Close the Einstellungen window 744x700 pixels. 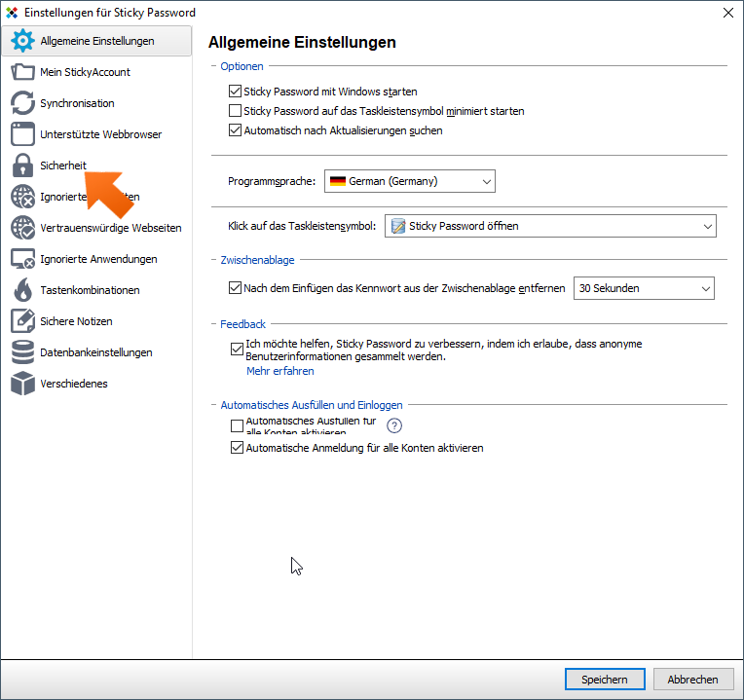727,13
